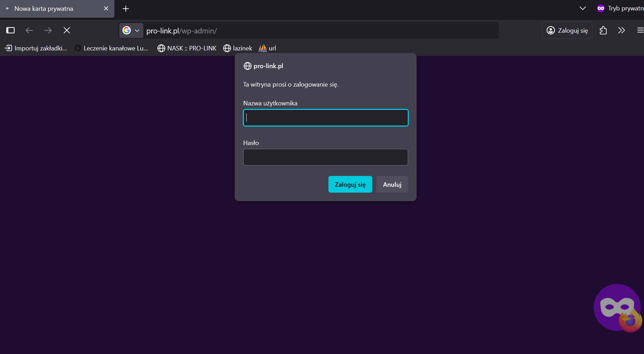
Task: Open the extensions puzzle-piece panel
Action: (x=604, y=31)
